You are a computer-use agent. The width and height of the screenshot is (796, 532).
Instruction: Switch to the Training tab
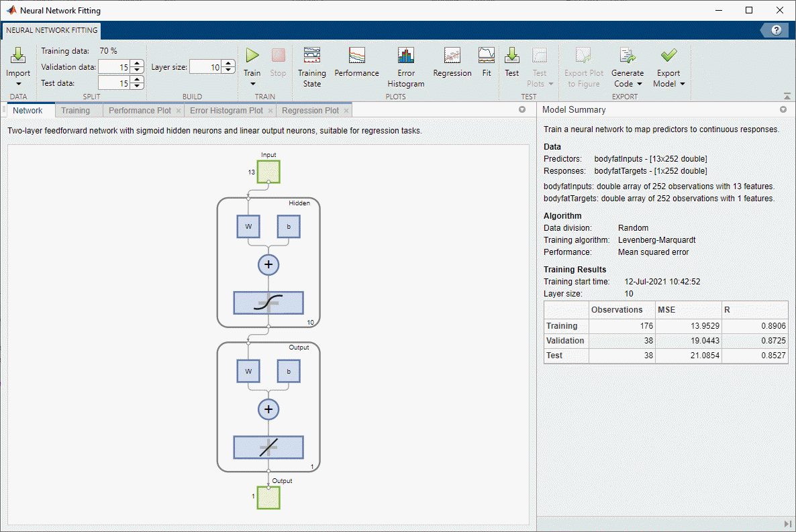[76, 110]
